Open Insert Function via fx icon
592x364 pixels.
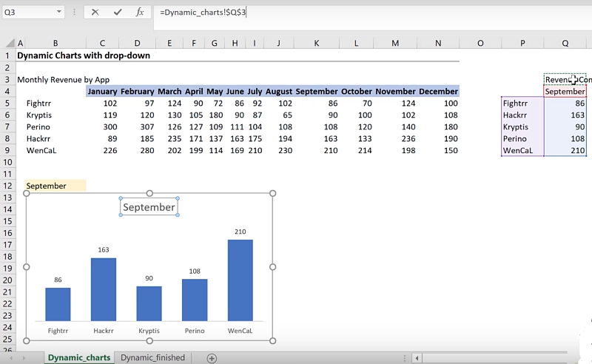click(139, 12)
